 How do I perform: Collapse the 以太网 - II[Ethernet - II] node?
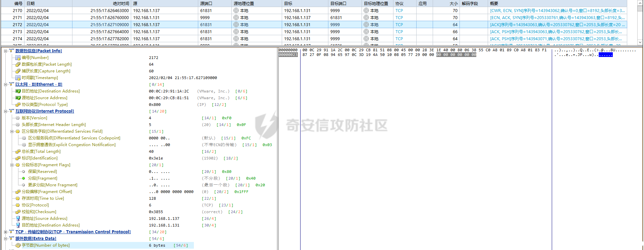click(x=5, y=84)
